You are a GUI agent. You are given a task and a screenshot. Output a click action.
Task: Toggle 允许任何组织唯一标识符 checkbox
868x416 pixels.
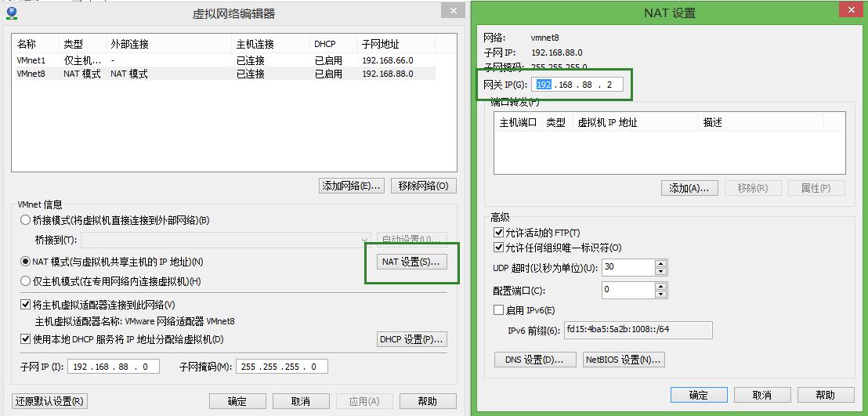pyautogui.click(x=498, y=248)
